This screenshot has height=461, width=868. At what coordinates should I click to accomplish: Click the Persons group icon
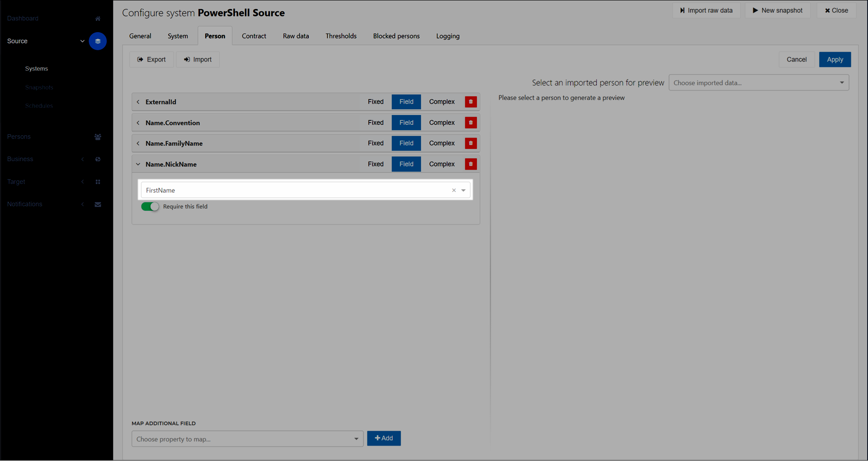[98, 137]
